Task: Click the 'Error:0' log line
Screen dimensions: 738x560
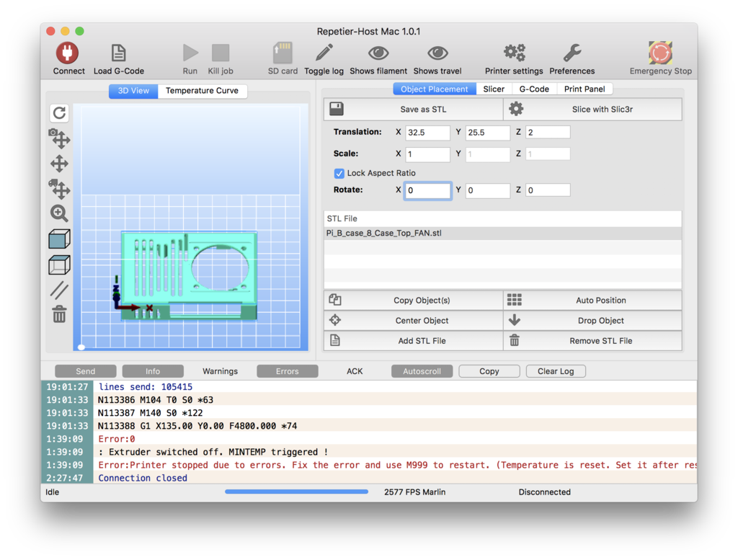Action: click(x=116, y=439)
